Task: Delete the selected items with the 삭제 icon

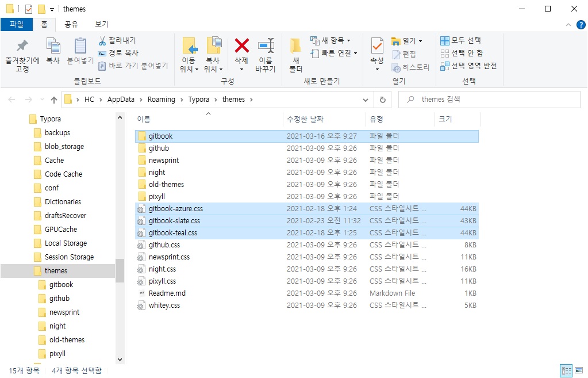Action: [241, 55]
